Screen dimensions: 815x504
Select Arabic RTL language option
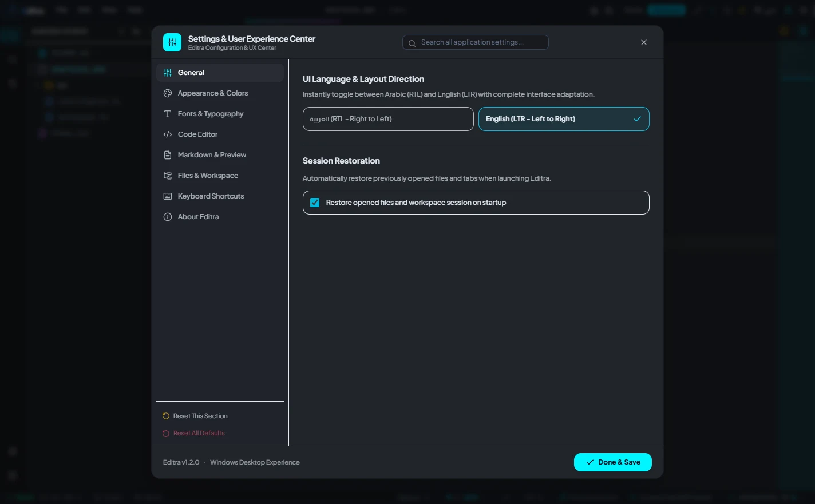(388, 119)
